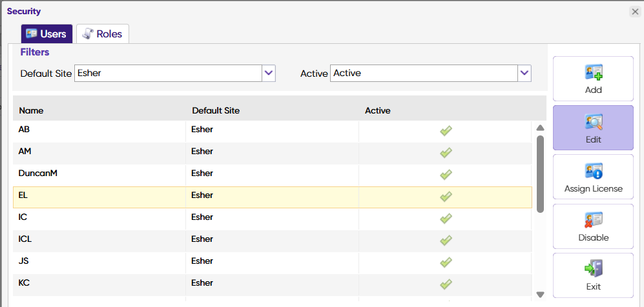Click the Exit door icon

[x=593, y=268]
